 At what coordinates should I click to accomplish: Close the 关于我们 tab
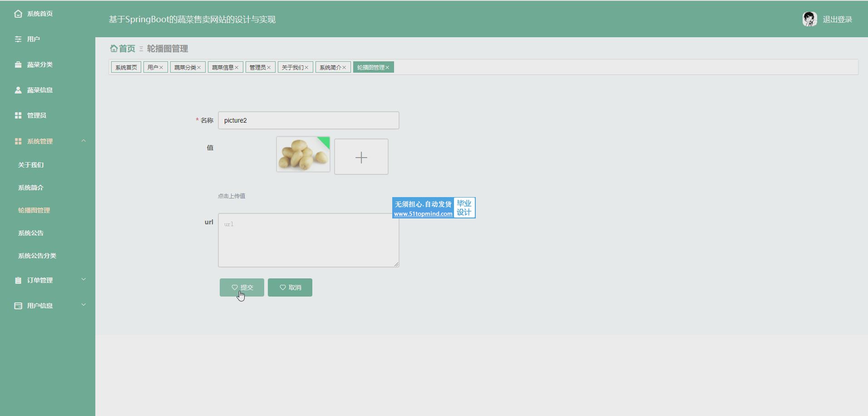click(306, 67)
